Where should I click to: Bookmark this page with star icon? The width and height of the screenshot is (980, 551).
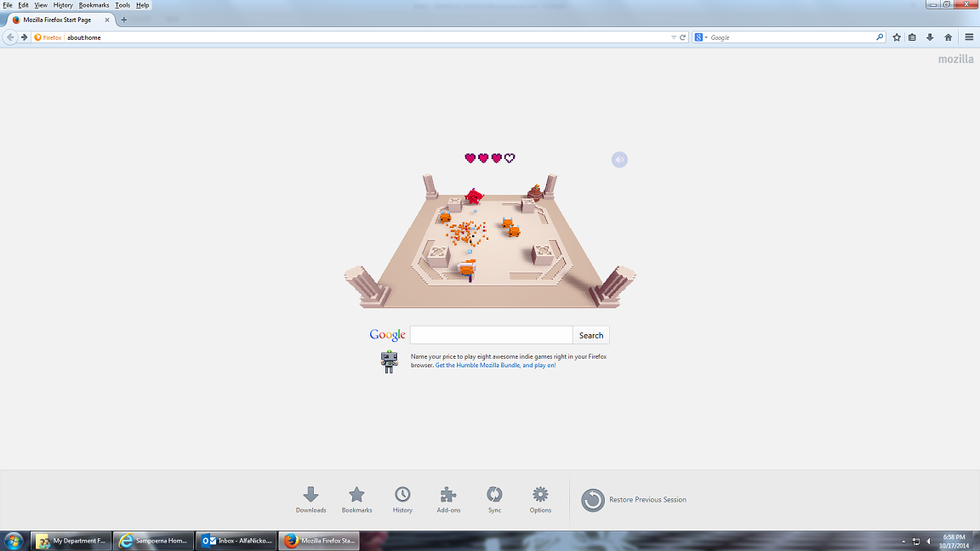pos(897,37)
